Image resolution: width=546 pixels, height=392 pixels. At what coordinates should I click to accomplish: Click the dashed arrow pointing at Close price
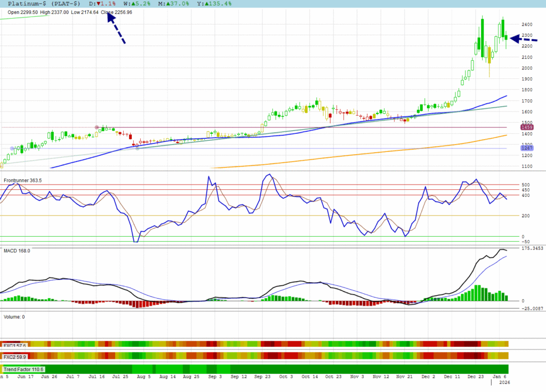[x=117, y=29]
